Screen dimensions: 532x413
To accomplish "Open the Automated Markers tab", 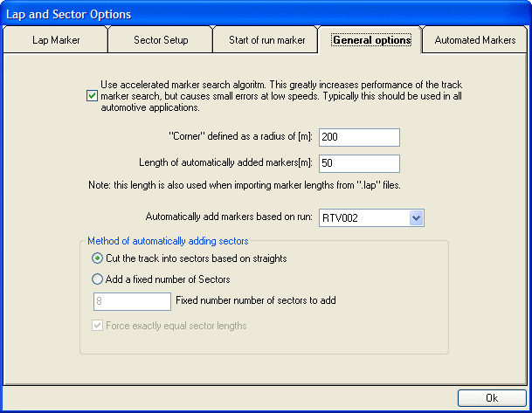I will [x=475, y=40].
